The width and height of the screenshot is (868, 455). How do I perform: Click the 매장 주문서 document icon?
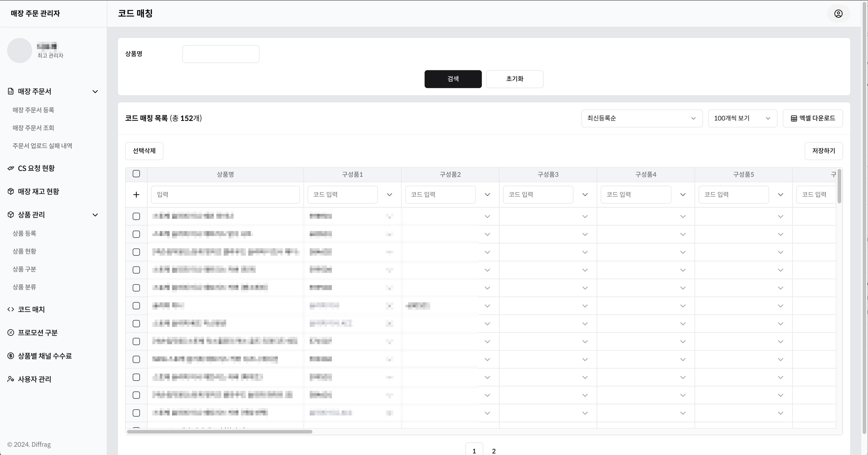pos(11,91)
